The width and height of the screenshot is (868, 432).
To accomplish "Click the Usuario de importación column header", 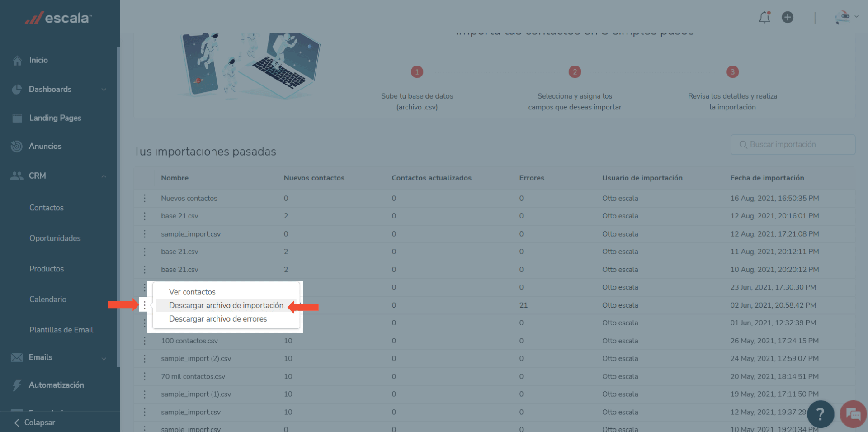I will 642,178.
